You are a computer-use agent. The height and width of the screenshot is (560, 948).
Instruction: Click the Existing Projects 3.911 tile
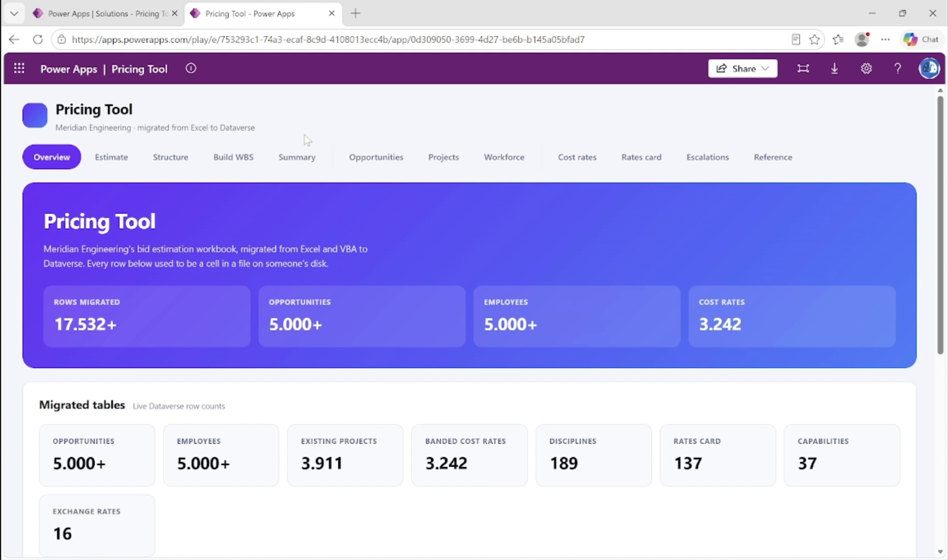345,455
